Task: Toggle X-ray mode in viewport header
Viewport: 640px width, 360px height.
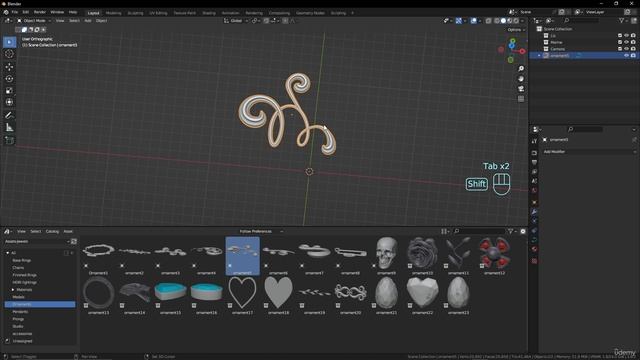Action: 488,21
